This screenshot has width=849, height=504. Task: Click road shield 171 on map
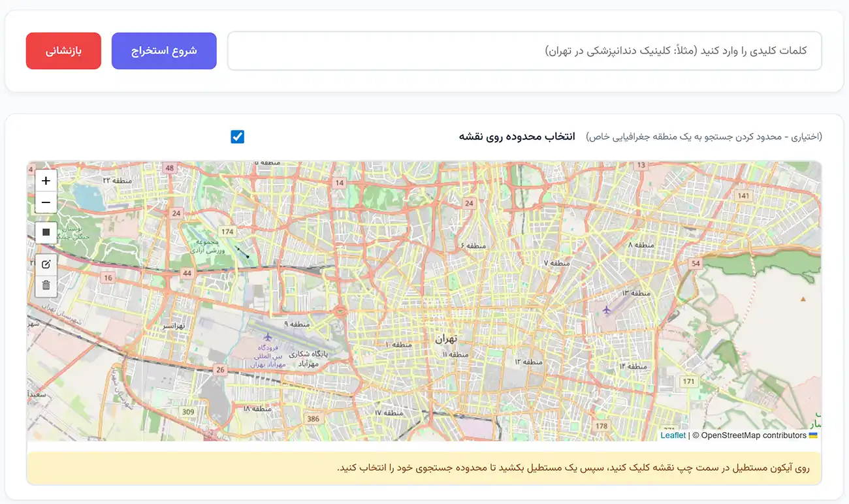point(688,381)
